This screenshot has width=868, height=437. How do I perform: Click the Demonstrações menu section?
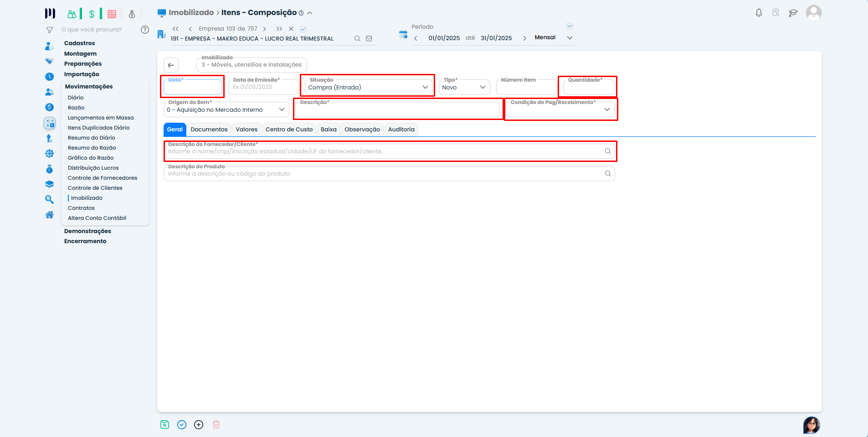[87, 231]
